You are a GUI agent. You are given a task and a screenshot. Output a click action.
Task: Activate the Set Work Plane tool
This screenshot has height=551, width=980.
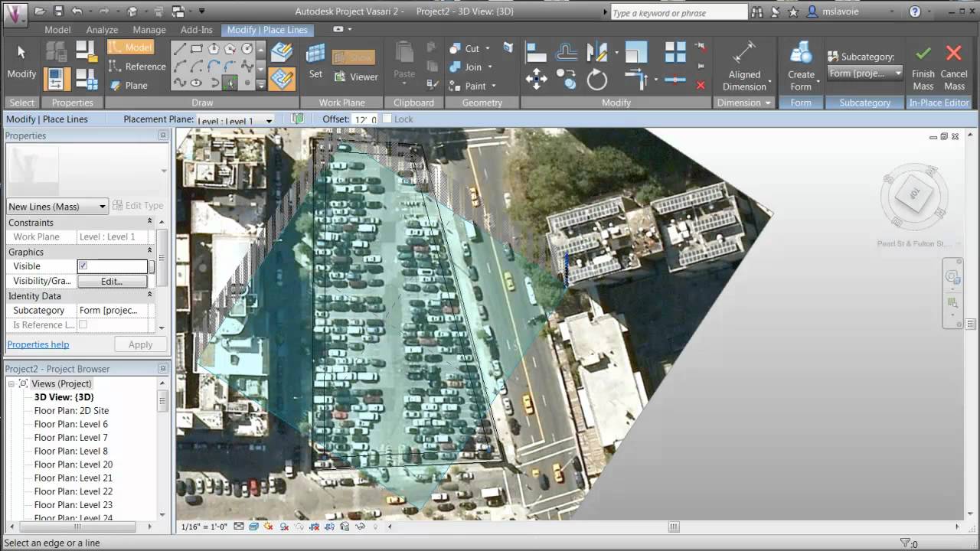315,61
